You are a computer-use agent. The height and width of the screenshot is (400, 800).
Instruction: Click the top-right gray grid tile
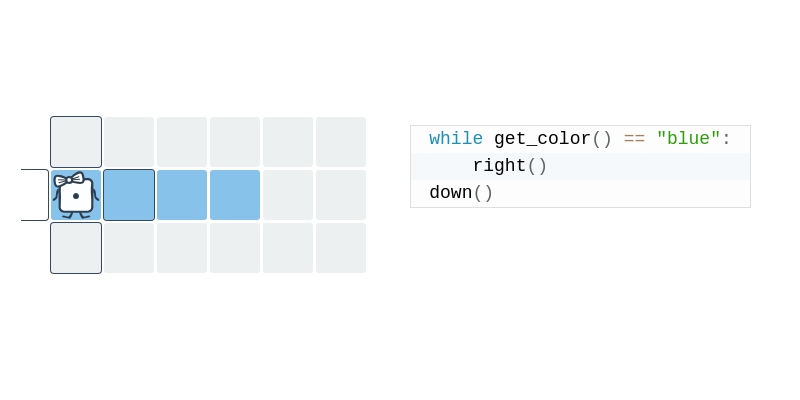pos(341,142)
